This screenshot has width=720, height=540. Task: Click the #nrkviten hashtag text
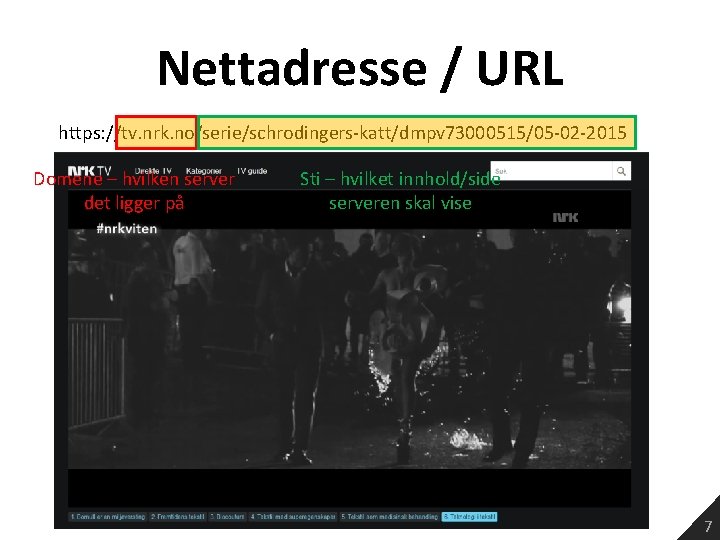pyautogui.click(x=127, y=228)
